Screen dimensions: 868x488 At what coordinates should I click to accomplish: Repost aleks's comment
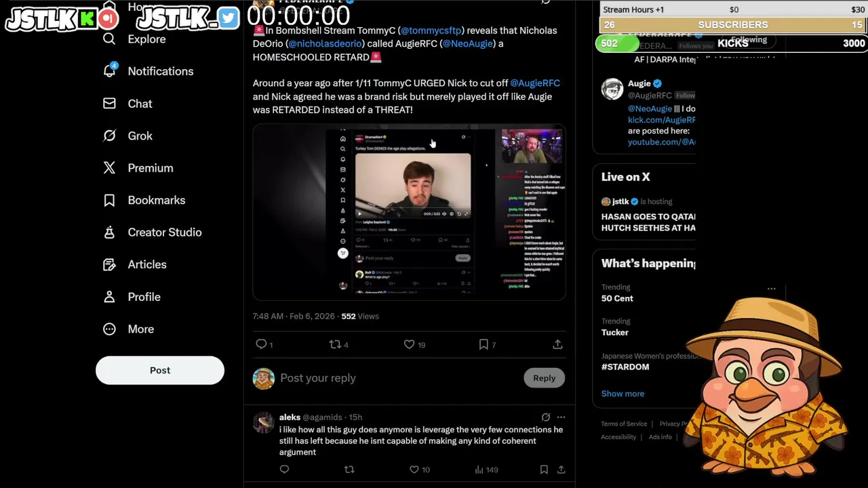(x=349, y=469)
